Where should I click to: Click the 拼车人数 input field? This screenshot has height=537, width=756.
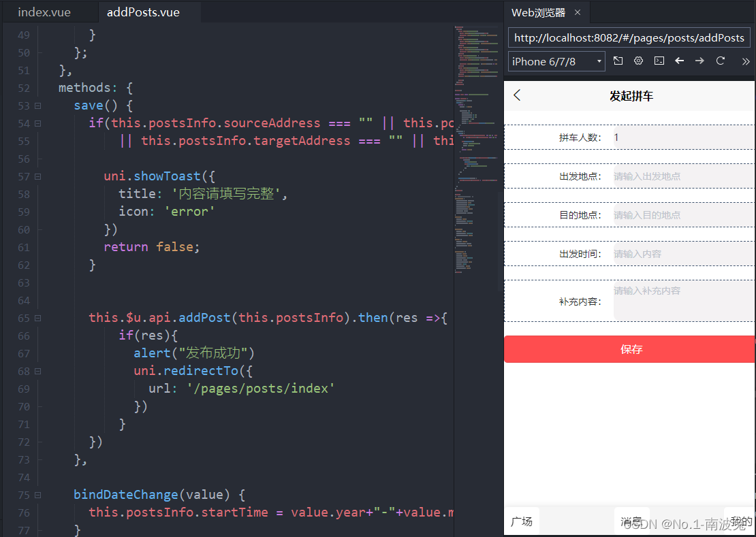pos(683,137)
